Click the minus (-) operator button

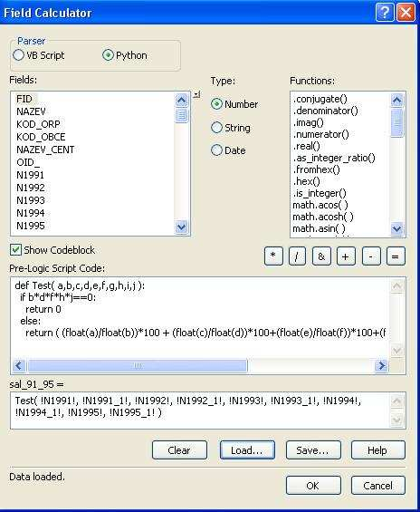pyautogui.click(x=371, y=256)
